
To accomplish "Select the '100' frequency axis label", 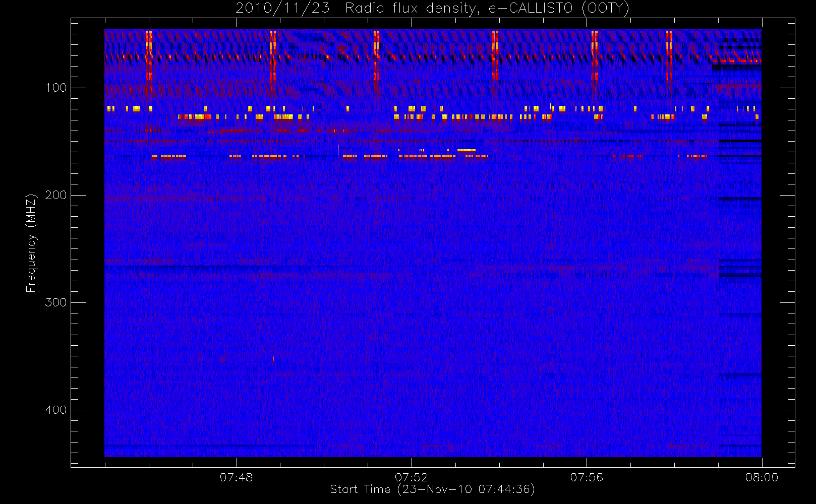I will click(x=55, y=88).
